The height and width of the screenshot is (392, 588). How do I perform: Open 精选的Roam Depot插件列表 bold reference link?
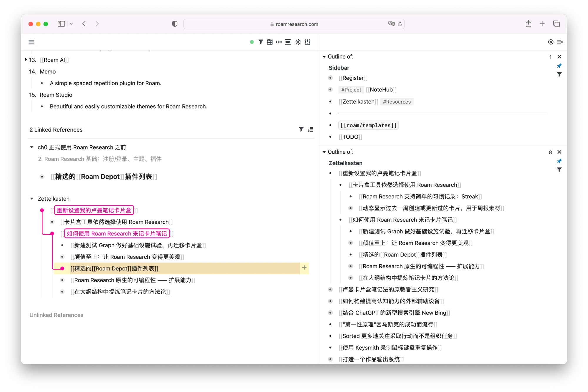[x=104, y=177]
